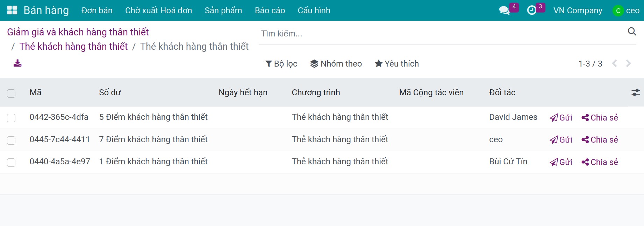Go to next page arrow
644x226 pixels.
coord(628,63)
